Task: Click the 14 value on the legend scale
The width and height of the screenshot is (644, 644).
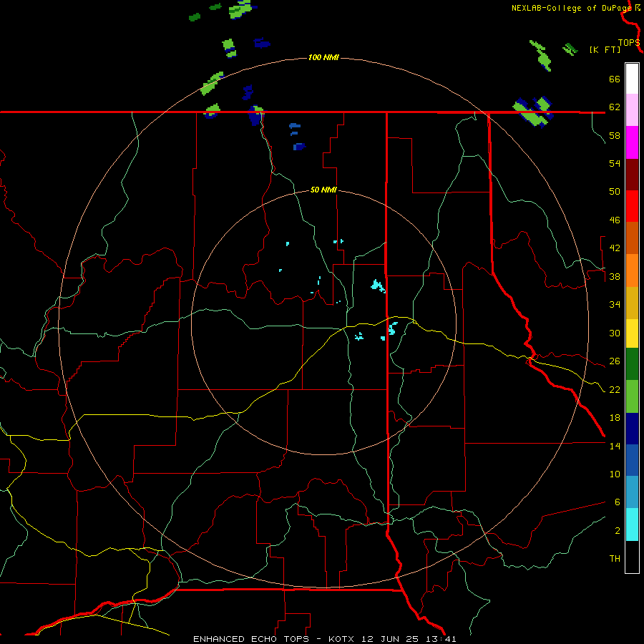Action: [615, 446]
